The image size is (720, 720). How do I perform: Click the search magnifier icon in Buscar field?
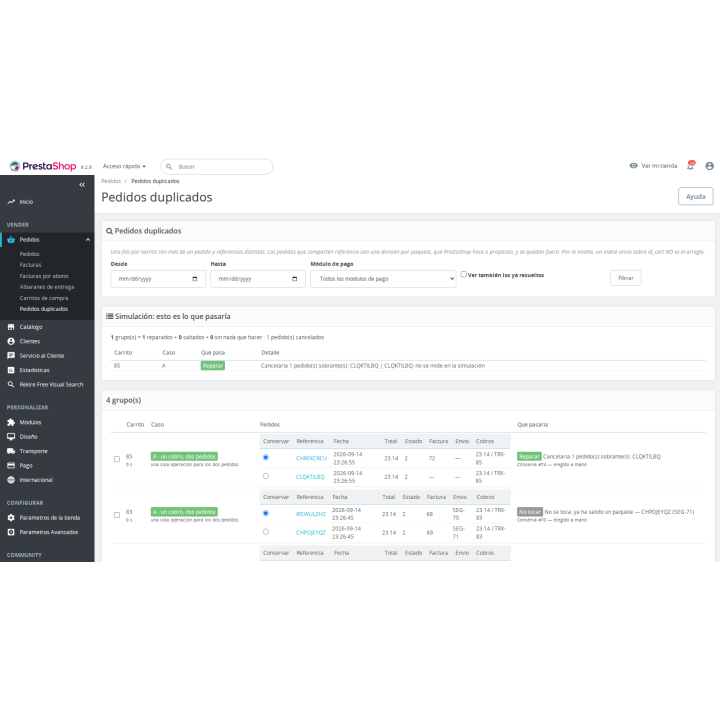pos(169,167)
